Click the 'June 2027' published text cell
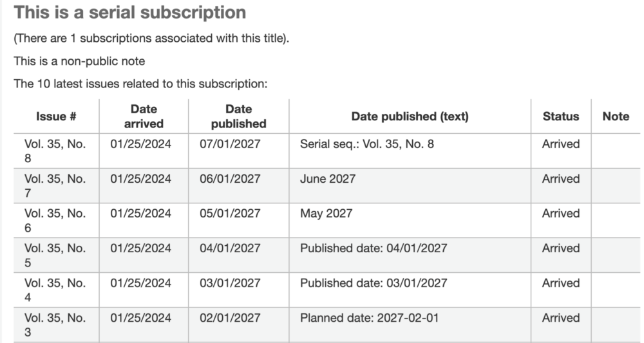This screenshot has height=343, width=644. [410, 186]
